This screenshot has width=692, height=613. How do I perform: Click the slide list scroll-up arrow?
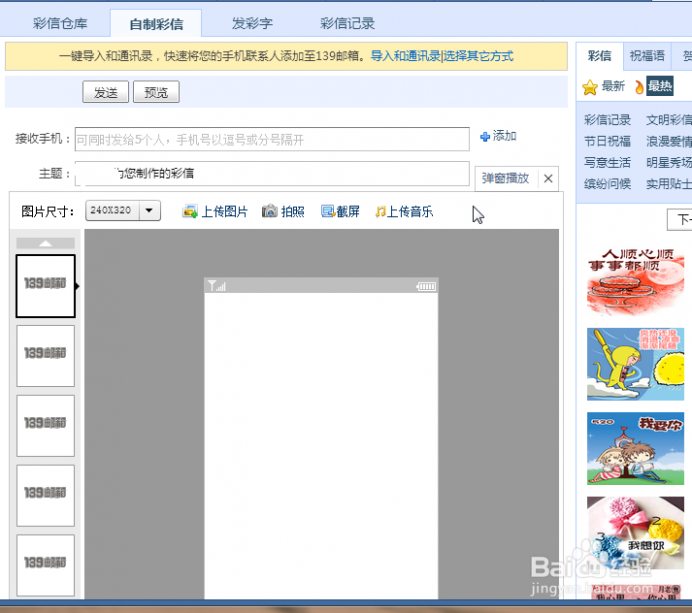pos(45,243)
